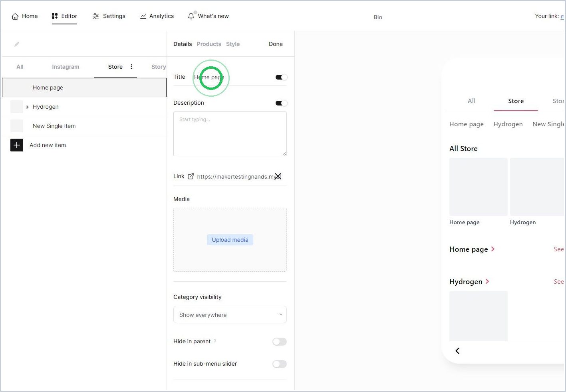
Task: Expand the Hydrogen tree item arrow
Action: pos(28,107)
